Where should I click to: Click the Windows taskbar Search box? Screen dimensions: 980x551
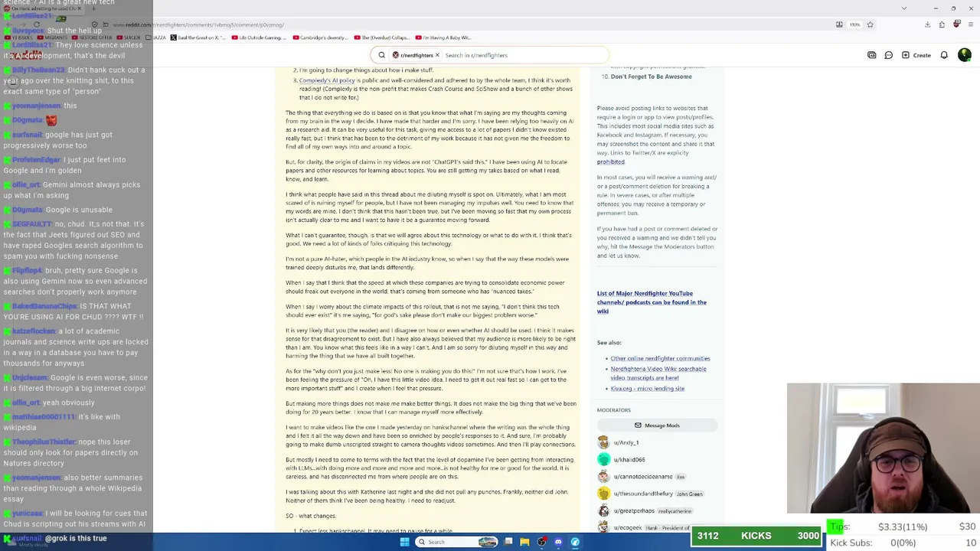tap(457, 542)
